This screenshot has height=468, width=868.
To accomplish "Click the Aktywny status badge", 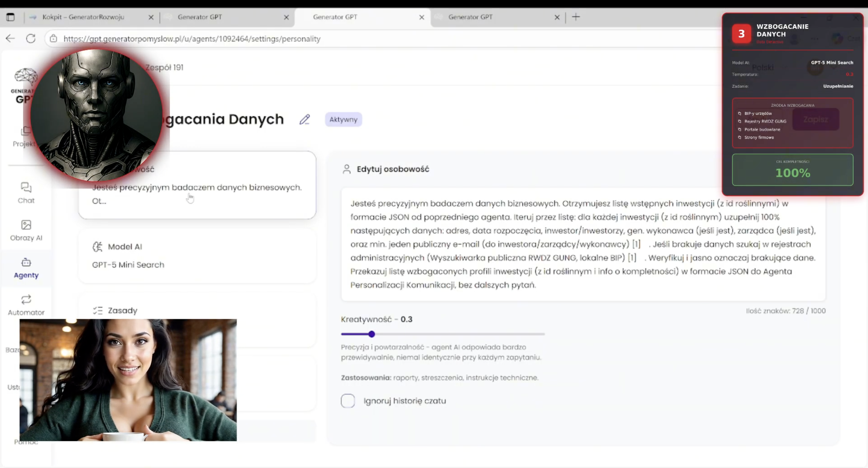I will tap(343, 119).
